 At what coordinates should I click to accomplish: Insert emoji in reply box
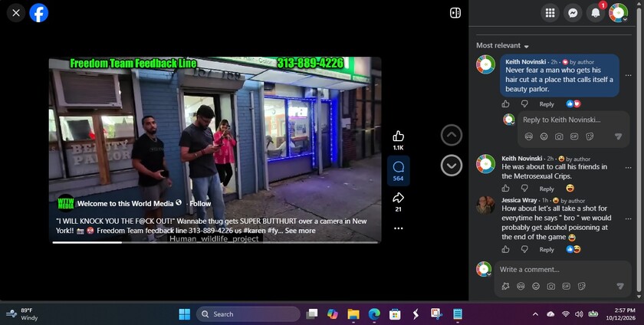click(x=544, y=136)
